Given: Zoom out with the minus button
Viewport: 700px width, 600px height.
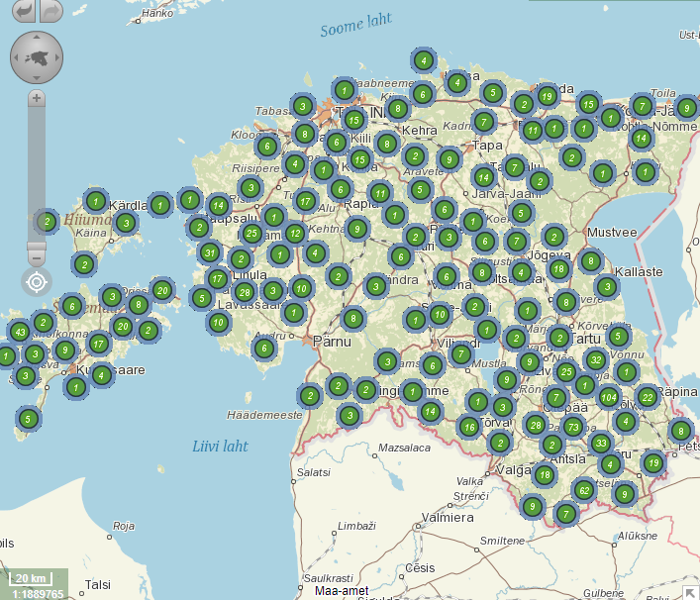Looking at the screenshot, I should (37, 259).
